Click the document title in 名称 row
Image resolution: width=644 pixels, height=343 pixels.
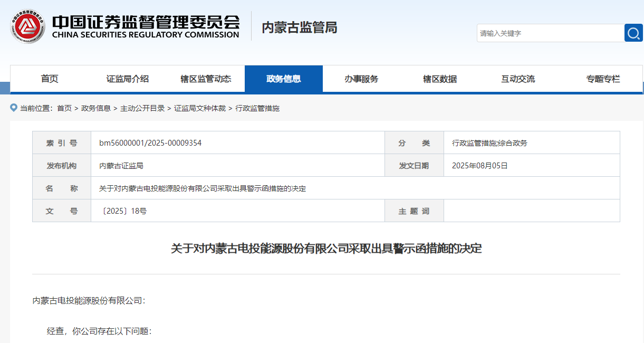tap(203, 188)
